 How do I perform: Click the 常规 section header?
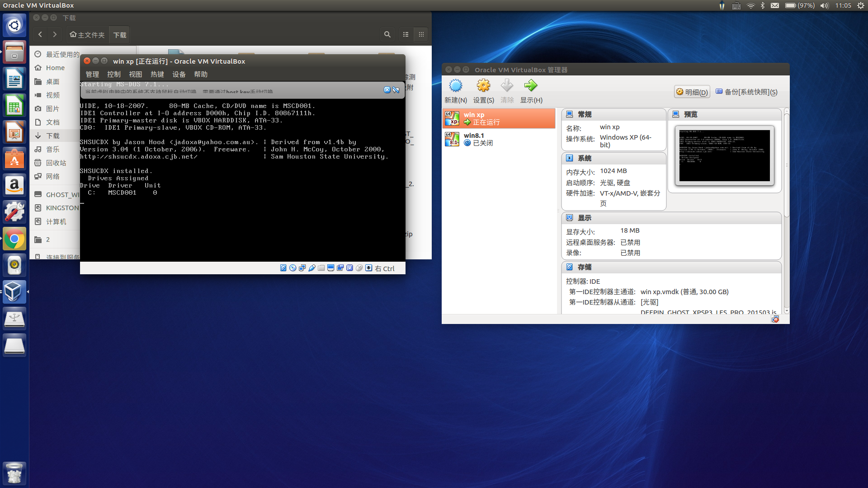click(x=613, y=114)
